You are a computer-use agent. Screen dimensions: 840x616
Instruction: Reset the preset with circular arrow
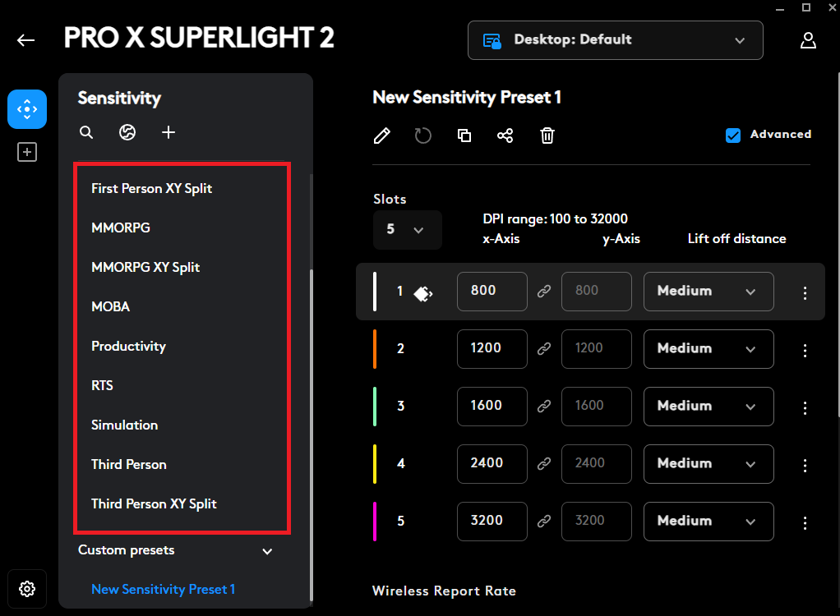(x=422, y=136)
